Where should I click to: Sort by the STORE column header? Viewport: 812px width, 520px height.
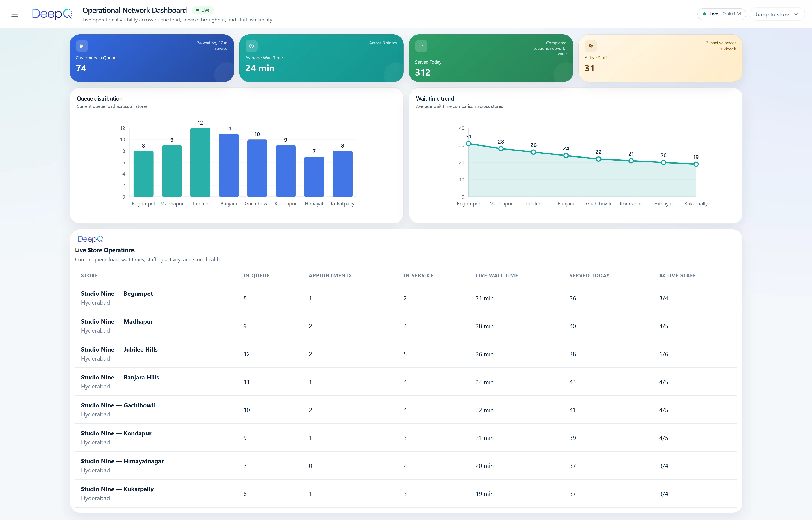click(89, 275)
